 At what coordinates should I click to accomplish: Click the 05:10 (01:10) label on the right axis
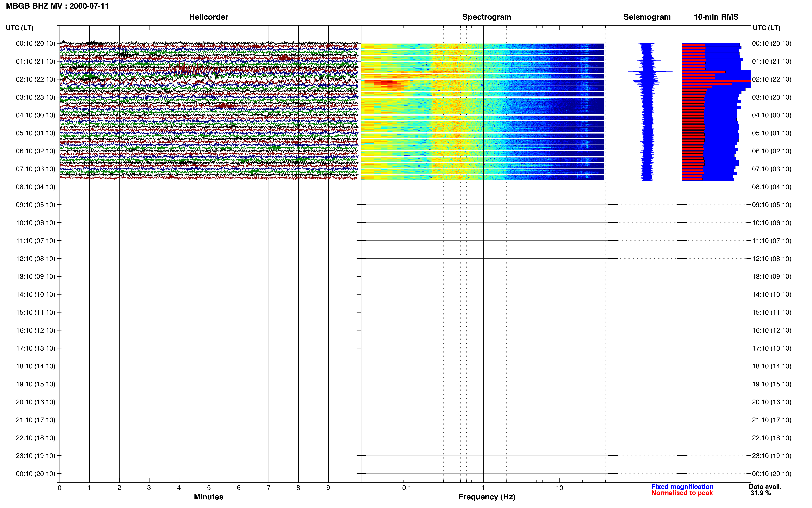tap(772, 133)
